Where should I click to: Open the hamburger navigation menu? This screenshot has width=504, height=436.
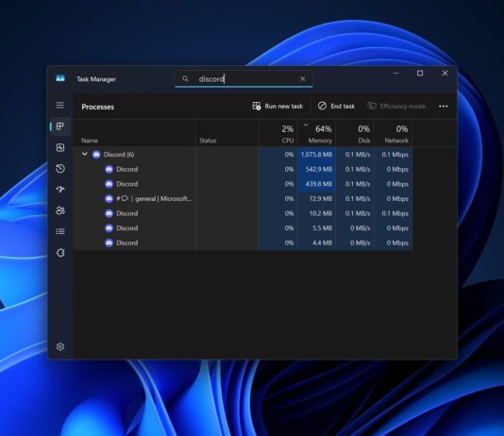[x=59, y=106]
